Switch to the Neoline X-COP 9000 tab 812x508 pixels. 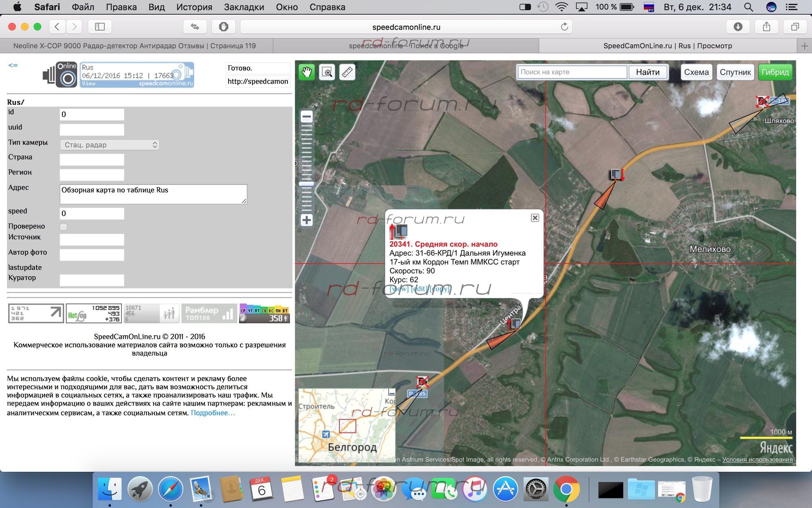pyautogui.click(x=135, y=46)
